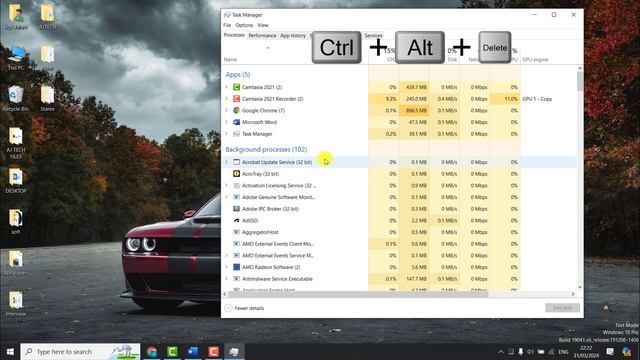The height and width of the screenshot is (360, 640).
Task: Open the Interview file on desktop
Action: click(16, 304)
